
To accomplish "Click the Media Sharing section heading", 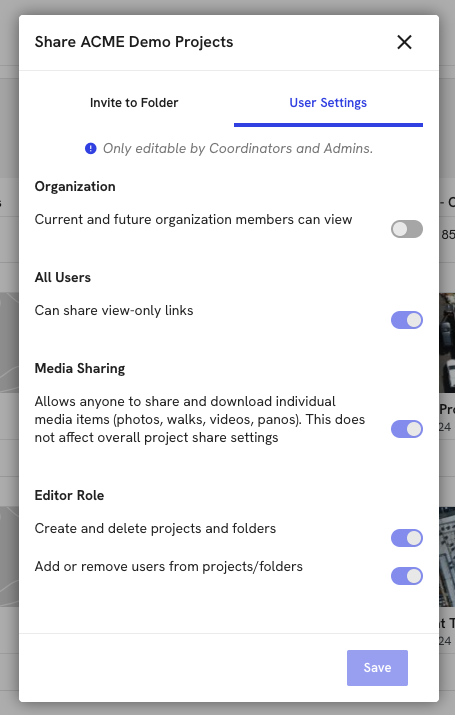I will click(x=80, y=368).
